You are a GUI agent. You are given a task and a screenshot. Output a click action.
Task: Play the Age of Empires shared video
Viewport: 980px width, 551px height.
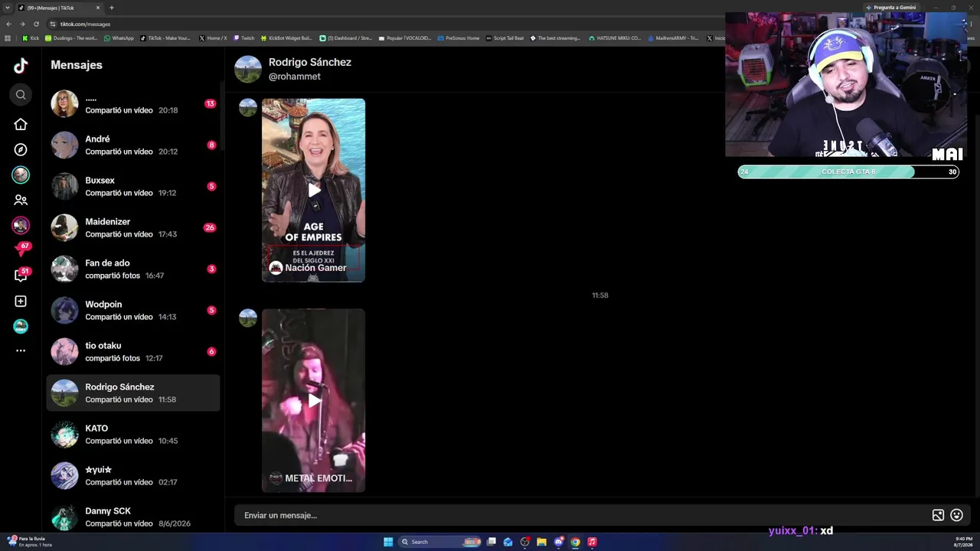coord(313,190)
